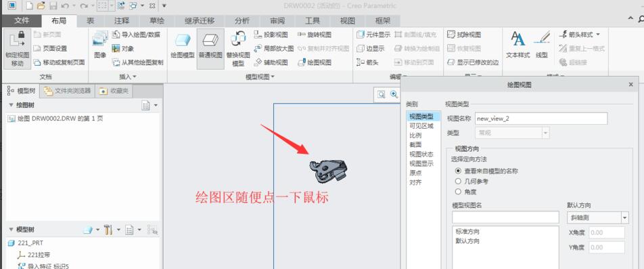Open the quick access toolbar customize arrow
Image resolution: width=644 pixels, height=269 pixels.
coord(164,5)
